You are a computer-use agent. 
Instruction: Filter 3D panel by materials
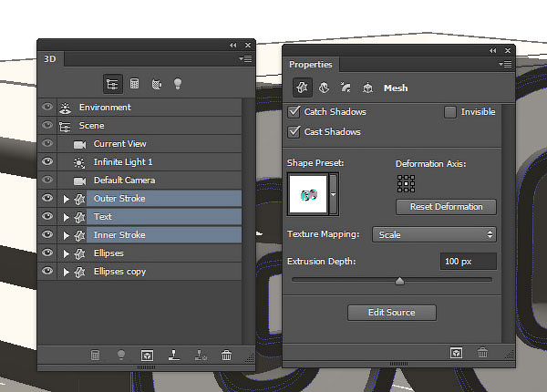pyautogui.click(x=157, y=84)
